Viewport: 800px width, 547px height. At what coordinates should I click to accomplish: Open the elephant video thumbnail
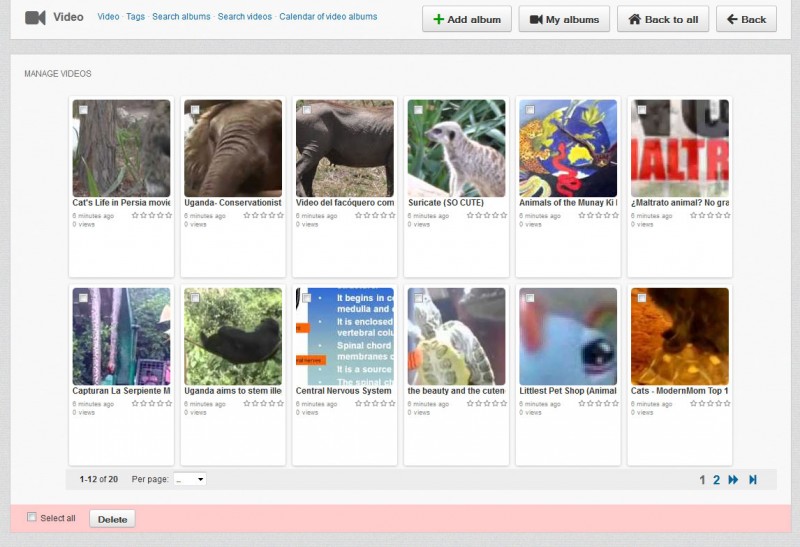(233, 148)
